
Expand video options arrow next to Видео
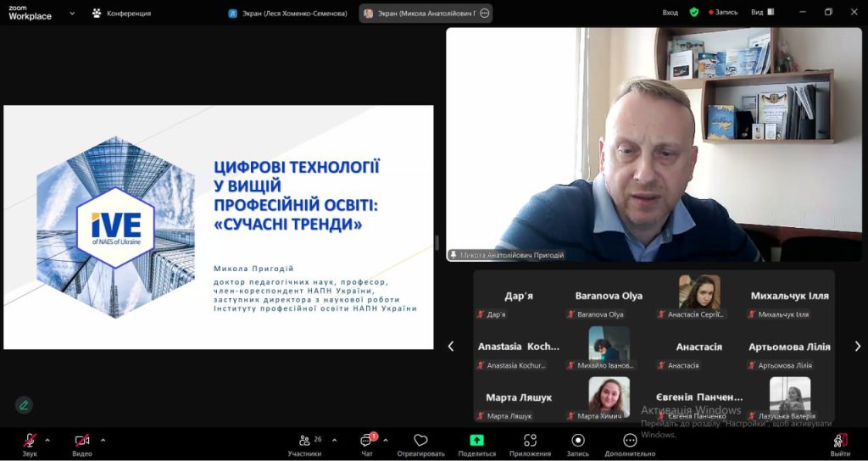coord(103,440)
